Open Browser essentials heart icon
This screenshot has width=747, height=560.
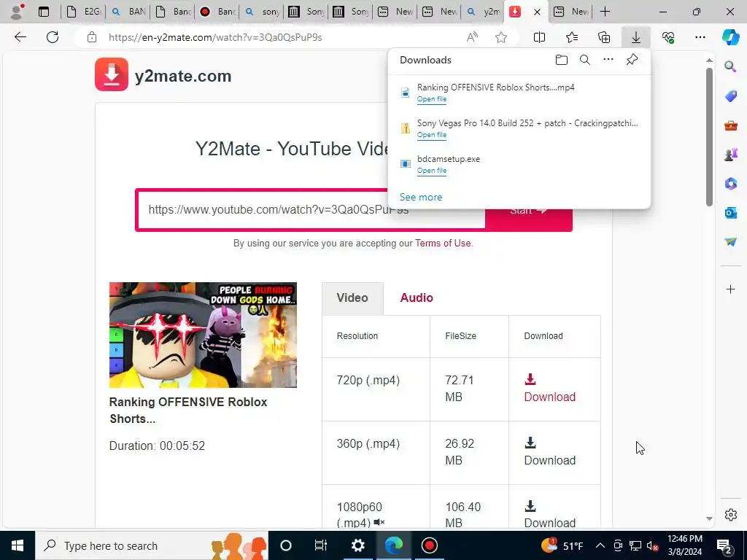[668, 37]
